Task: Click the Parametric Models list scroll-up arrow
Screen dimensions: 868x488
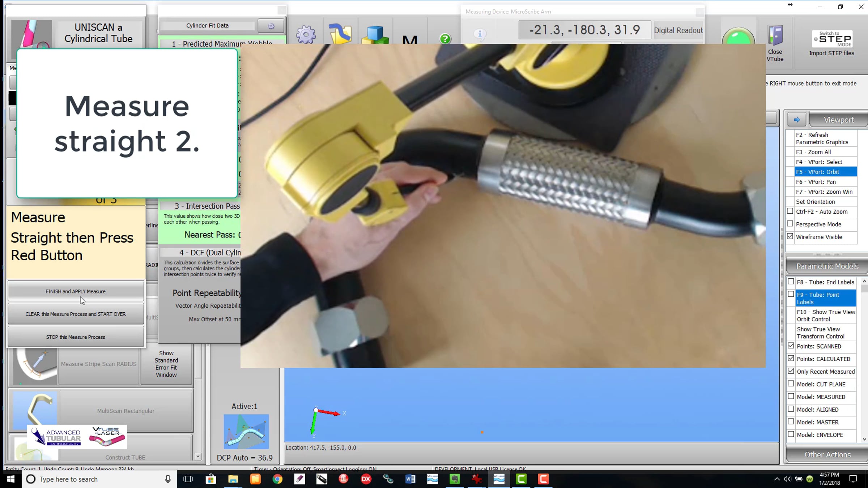Action: tap(864, 281)
